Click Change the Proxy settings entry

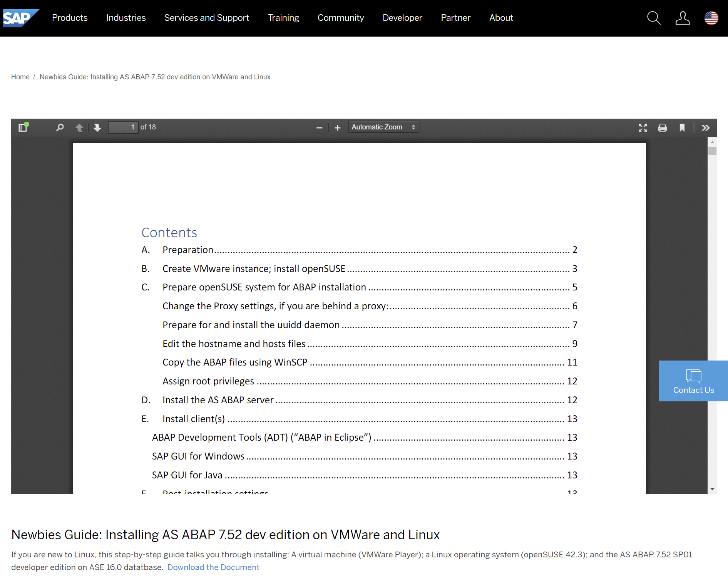(370, 306)
